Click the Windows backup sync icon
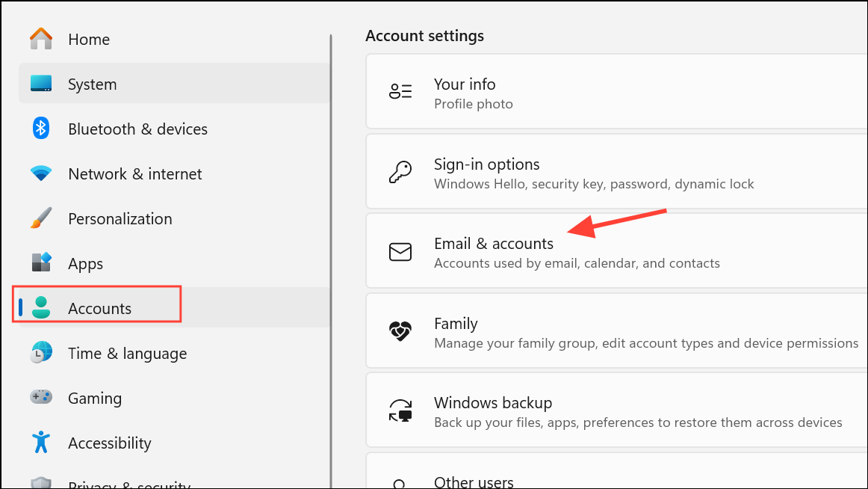The image size is (868, 489). click(x=400, y=411)
